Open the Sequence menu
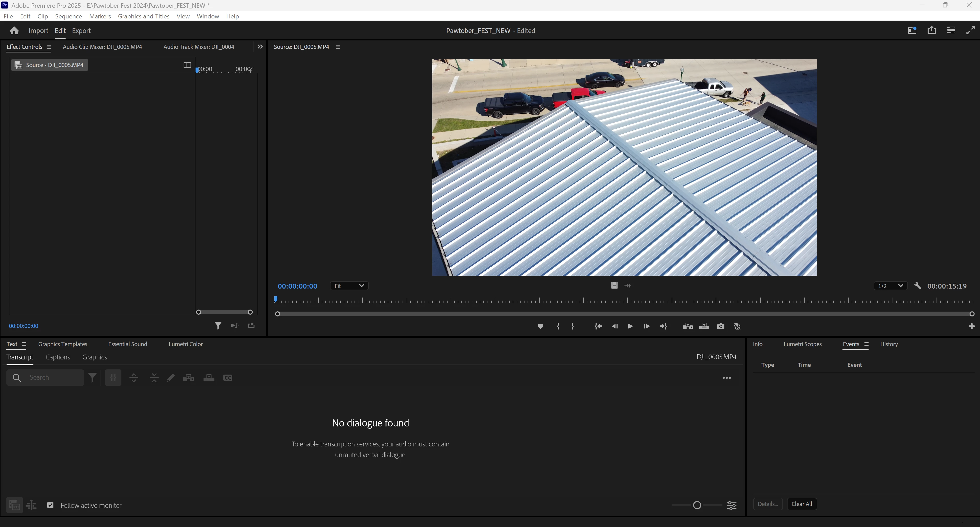The width and height of the screenshot is (980, 527). [x=68, y=16]
